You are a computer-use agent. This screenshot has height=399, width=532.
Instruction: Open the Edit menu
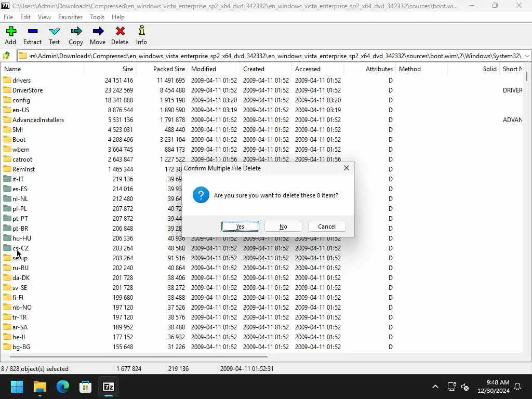[x=25, y=17]
